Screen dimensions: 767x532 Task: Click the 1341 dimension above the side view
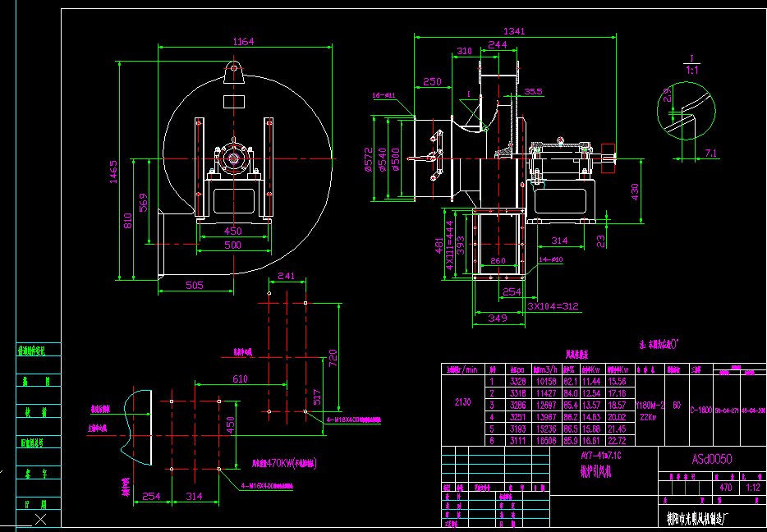click(513, 31)
